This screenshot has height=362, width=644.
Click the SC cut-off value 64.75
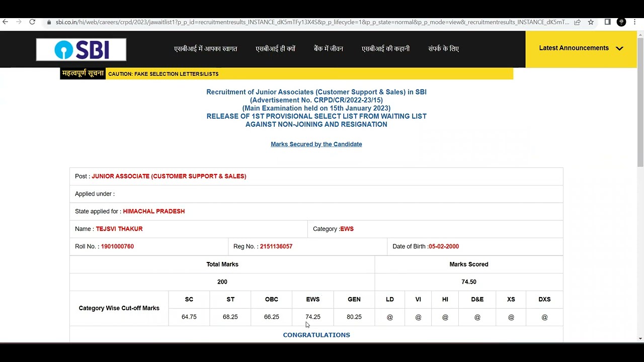point(189,317)
